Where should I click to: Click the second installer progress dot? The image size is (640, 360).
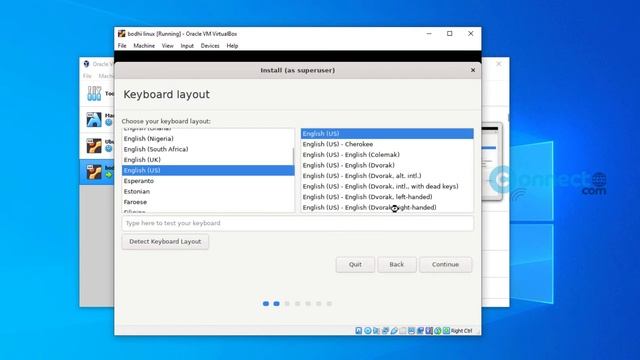tap(276, 304)
